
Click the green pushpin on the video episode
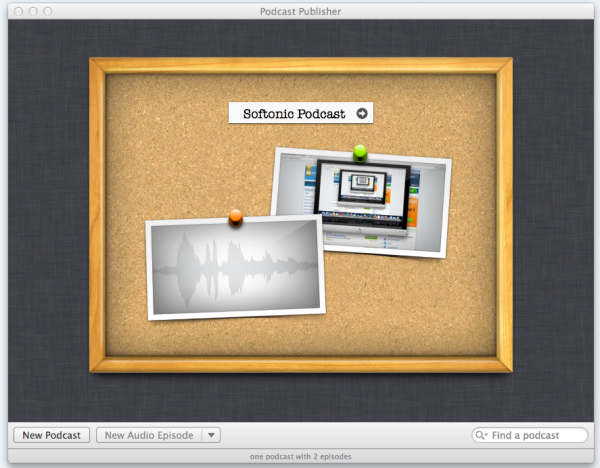click(x=360, y=153)
